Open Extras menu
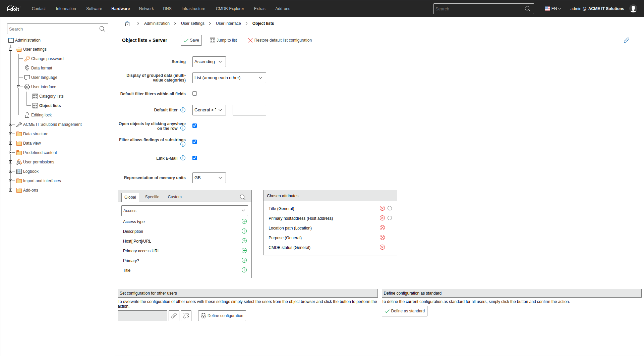 [259, 9]
